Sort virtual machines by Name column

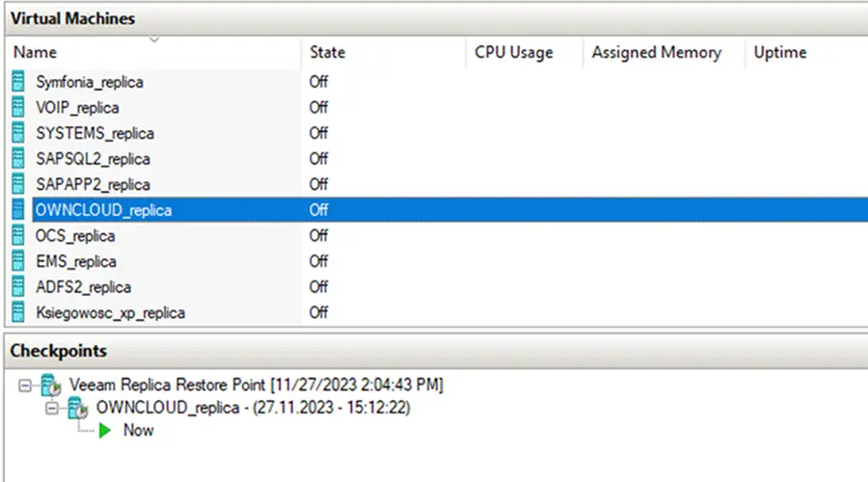click(x=36, y=52)
